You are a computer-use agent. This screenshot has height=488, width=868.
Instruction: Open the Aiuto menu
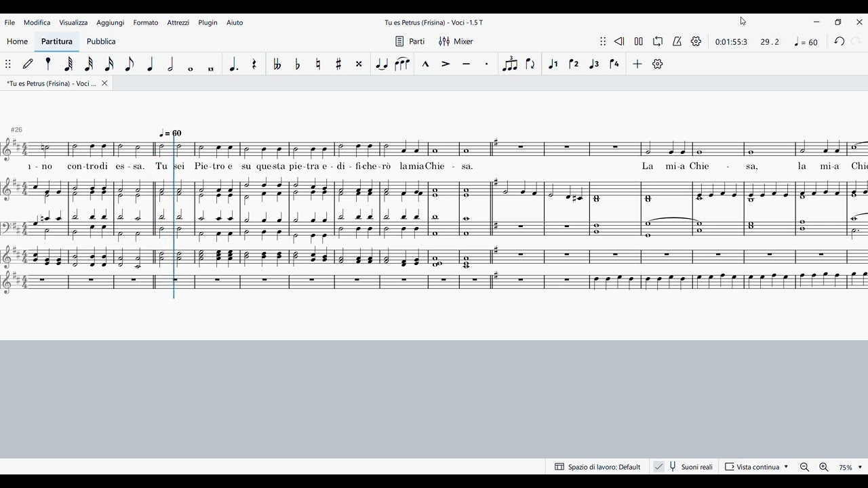pyautogui.click(x=235, y=22)
